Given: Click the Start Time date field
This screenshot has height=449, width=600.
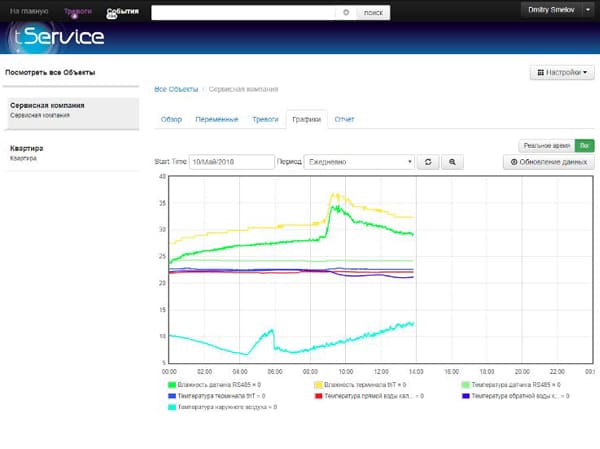Looking at the screenshot, I should pos(232,162).
